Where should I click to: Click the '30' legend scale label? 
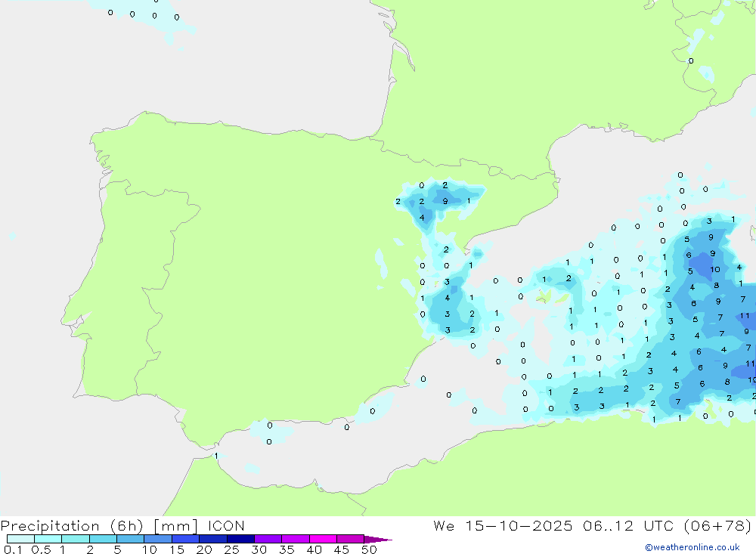pyautogui.click(x=259, y=549)
